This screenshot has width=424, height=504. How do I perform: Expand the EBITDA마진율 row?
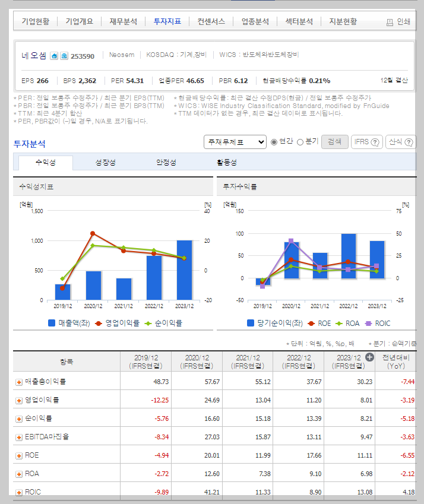click(19, 437)
